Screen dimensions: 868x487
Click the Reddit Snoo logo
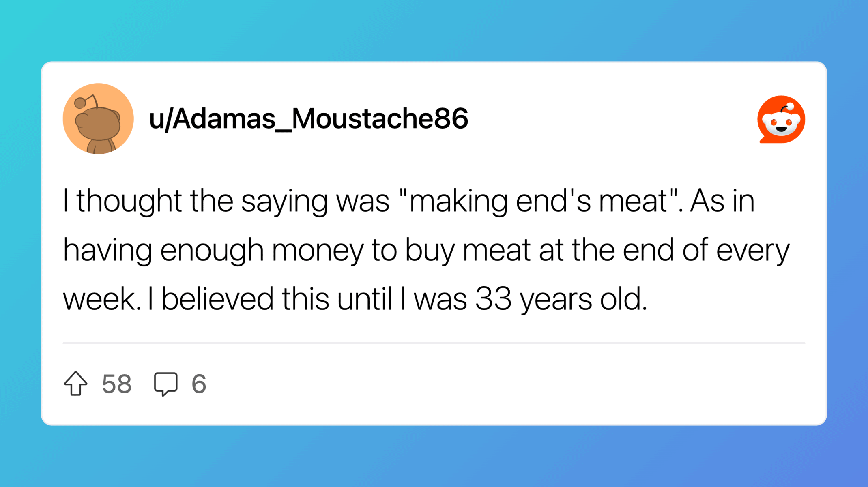click(x=781, y=120)
